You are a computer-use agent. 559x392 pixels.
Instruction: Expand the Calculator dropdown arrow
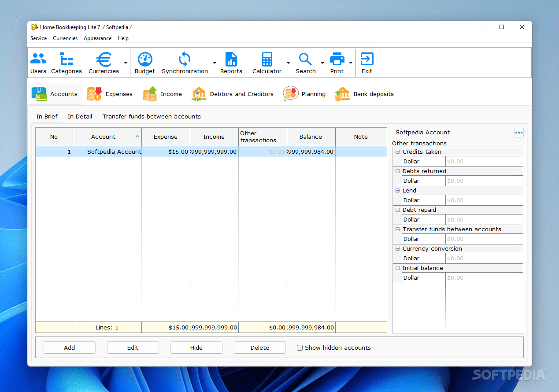click(288, 63)
